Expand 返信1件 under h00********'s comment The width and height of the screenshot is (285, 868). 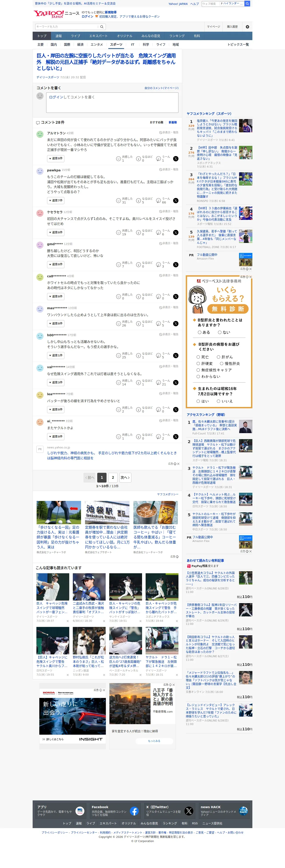click(56, 356)
